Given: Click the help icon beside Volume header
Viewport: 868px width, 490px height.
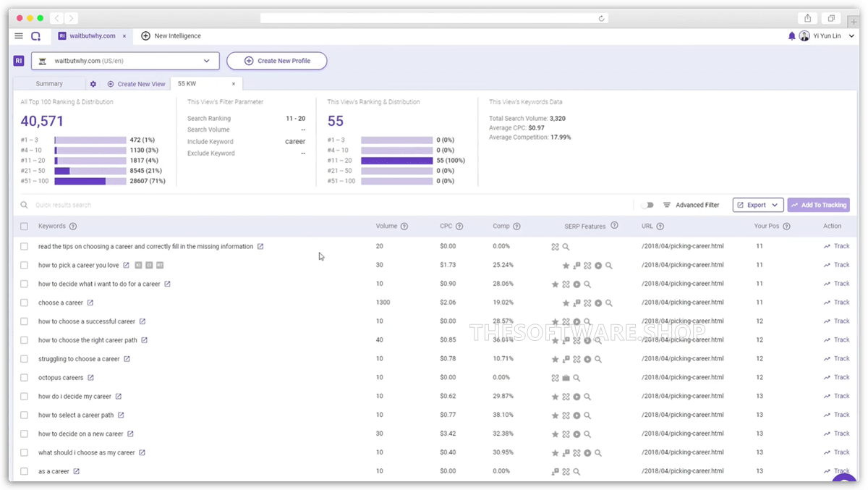Looking at the screenshot, I should 404,227.
